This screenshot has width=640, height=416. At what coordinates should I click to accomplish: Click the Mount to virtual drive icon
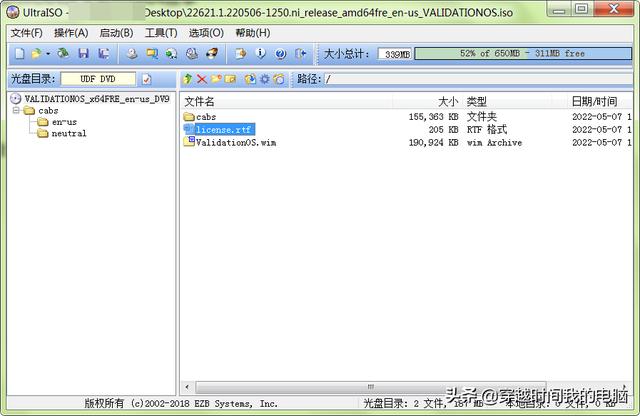coord(192,53)
